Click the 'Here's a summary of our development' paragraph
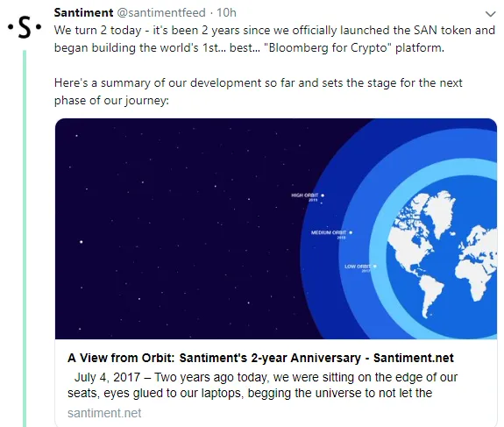This screenshot has width=504, height=427. pyautogui.click(x=258, y=92)
